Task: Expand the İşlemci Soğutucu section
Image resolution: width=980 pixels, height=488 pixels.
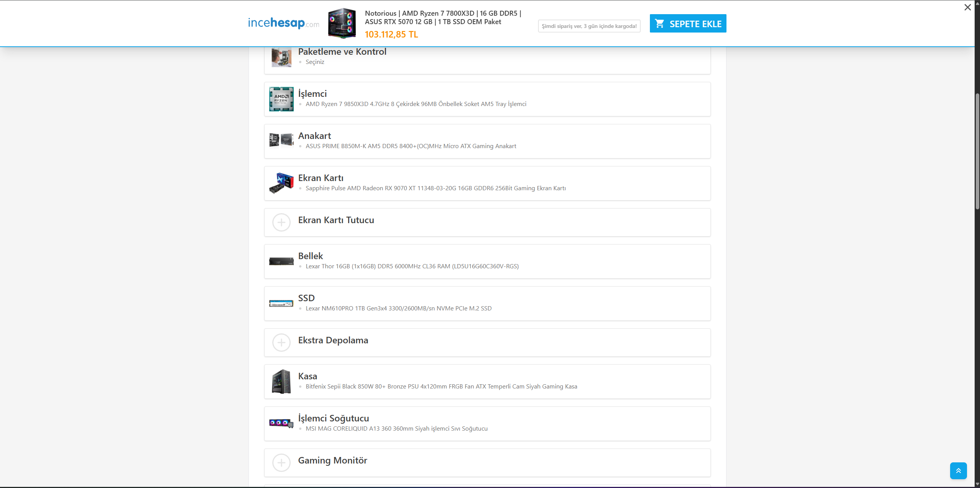Action: click(x=334, y=418)
